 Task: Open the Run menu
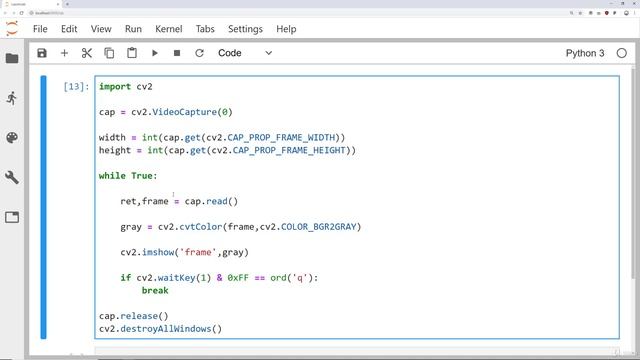click(133, 29)
